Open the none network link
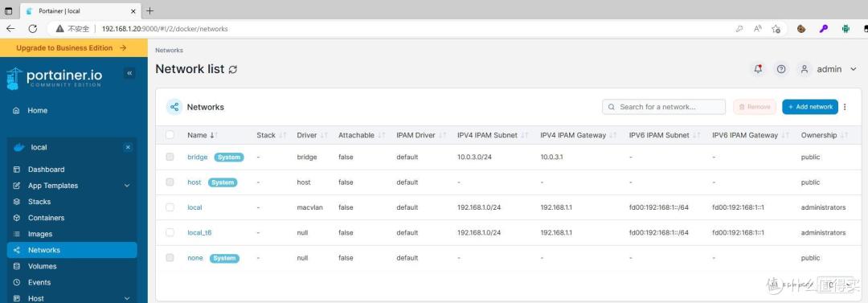This screenshot has height=303, width=868. pyautogui.click(x=195, y=257)
